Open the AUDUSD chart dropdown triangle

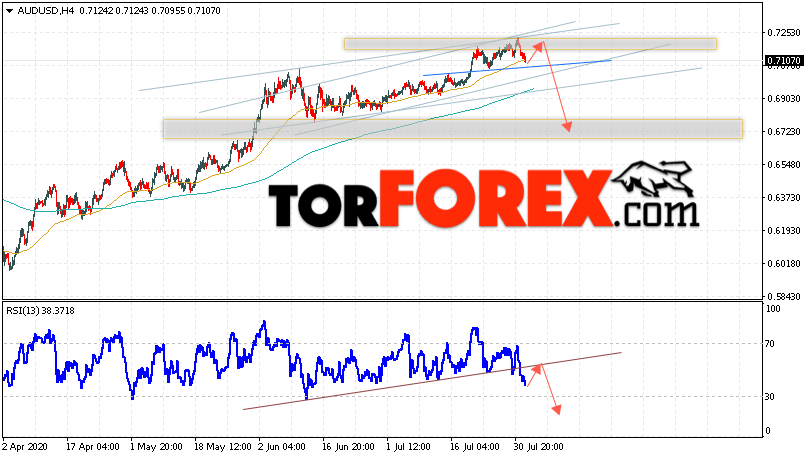[9, 10]
